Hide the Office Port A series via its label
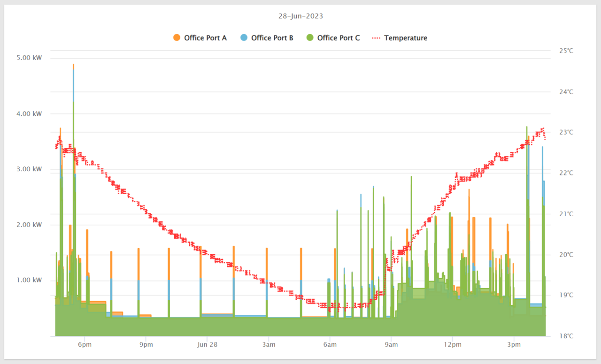Viewport: 601px width, 364px height. coord(205,38)
